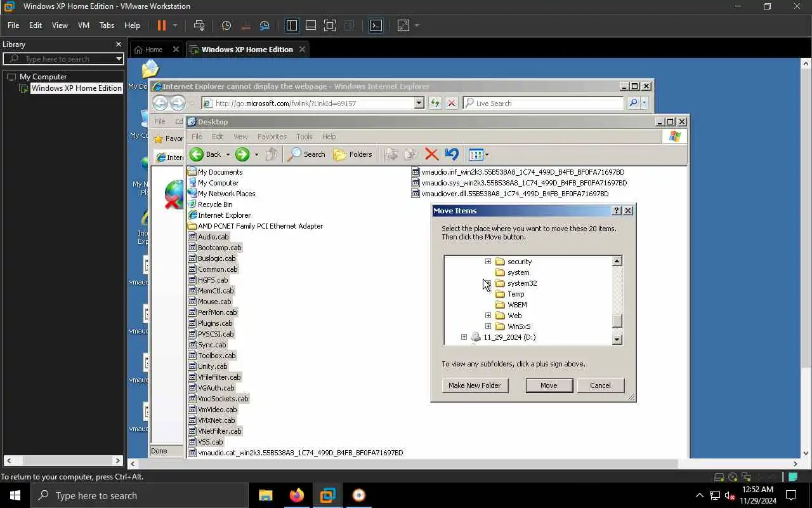Image resolution: width=812 pixels, height=508 pixels.
Task: Open VMware View menu
Action: click(x=60, y=25)
